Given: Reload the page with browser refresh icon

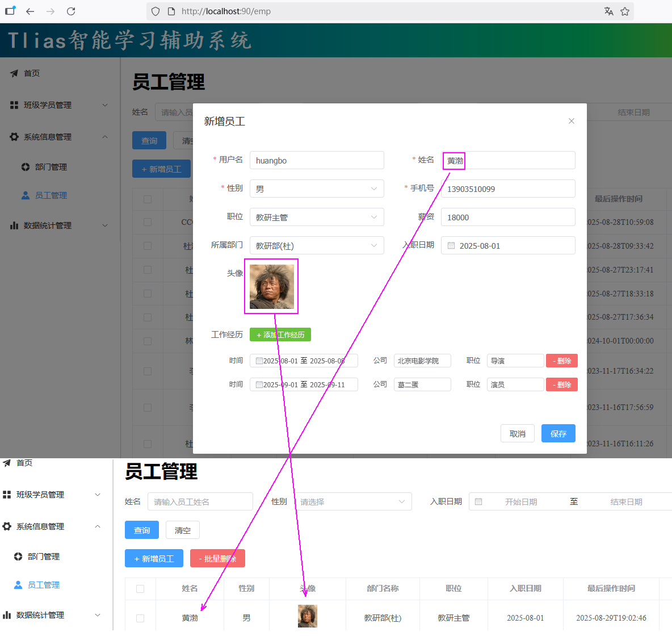Looking at the screenshot, I should (71, 11).
